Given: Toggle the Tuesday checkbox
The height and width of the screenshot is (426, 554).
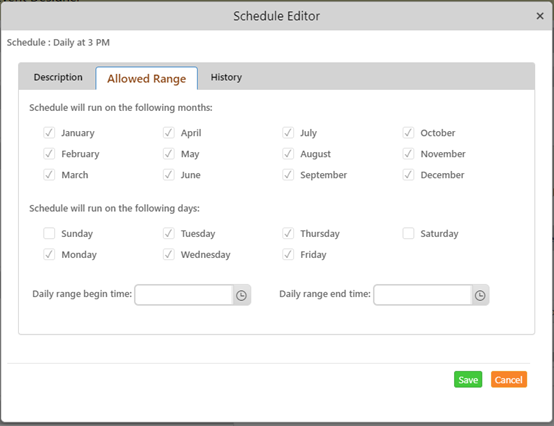Looking at the screenshot, I should pyautogui.click(x=169, y=233).
